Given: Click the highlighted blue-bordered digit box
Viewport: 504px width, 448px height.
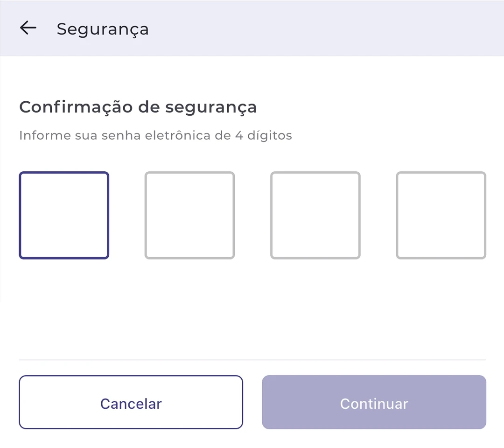Looking at the screenshot, I should click(64, 215).
